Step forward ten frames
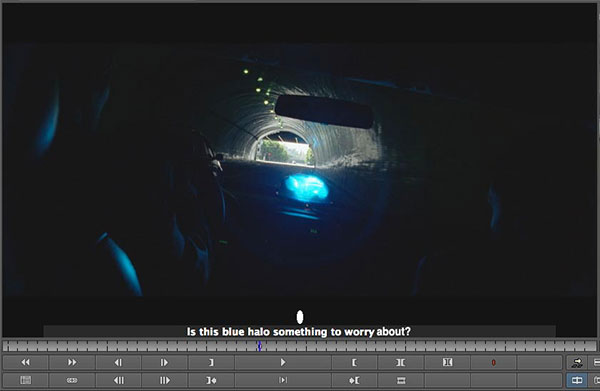Image resolution: width=600 pixels, height=391 pixels. tap(165, 380)
